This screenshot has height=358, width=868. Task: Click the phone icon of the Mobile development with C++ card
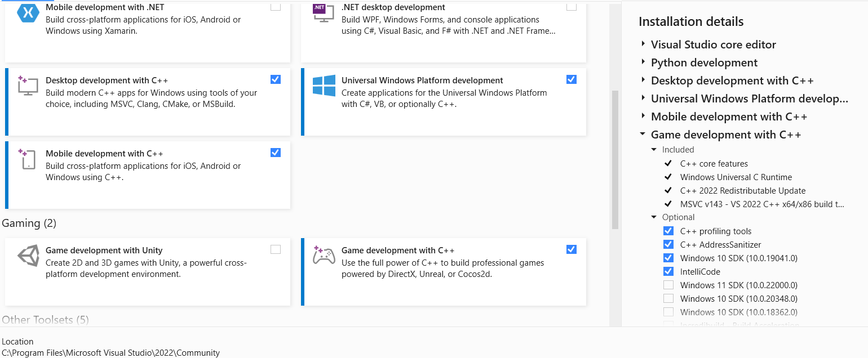(x=28, y=159)
